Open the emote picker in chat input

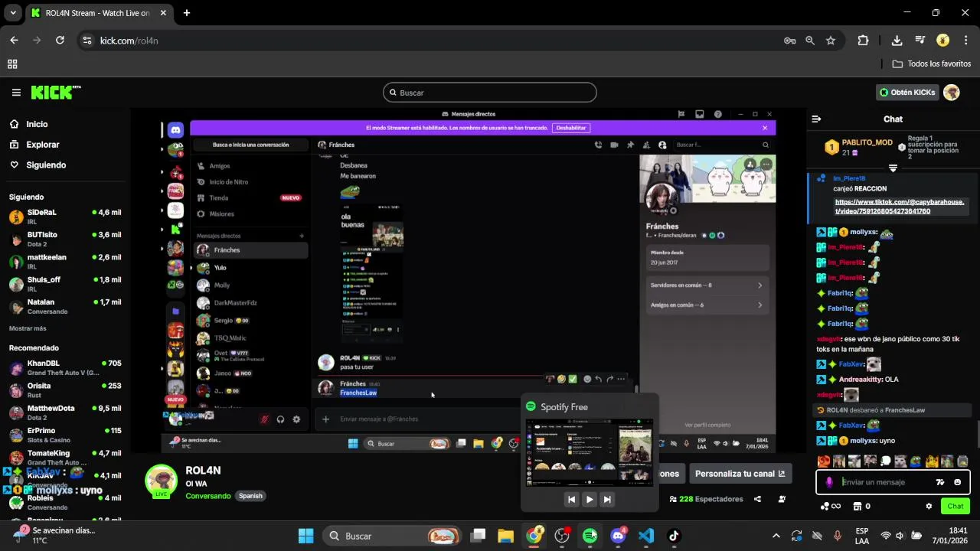tap(957, 482)
